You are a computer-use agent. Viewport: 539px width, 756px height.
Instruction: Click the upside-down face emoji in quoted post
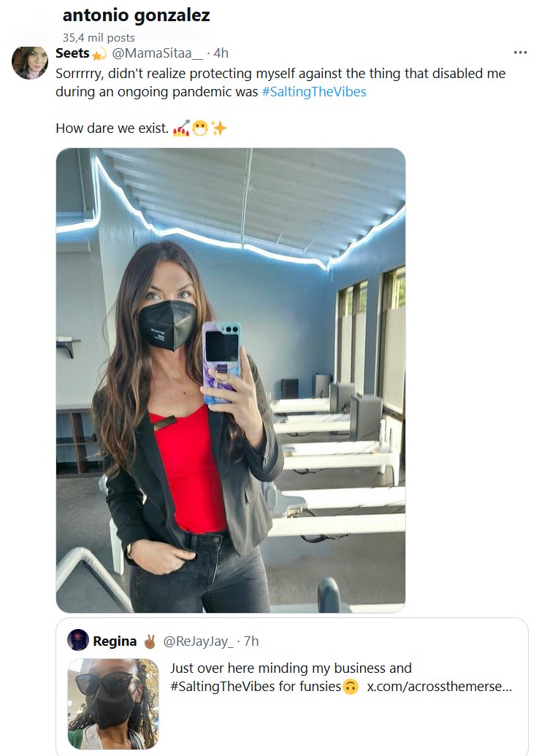351,687
